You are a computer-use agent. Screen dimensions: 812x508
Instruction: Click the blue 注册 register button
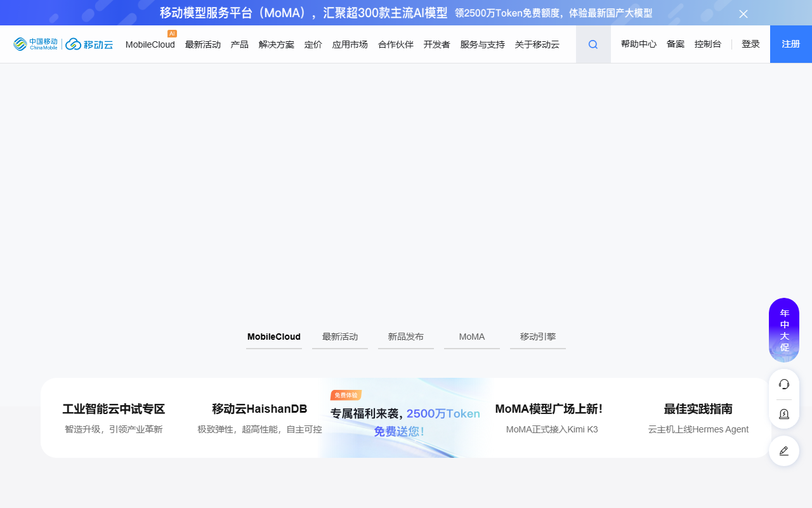pyautogui.click(x=791, y=44)
